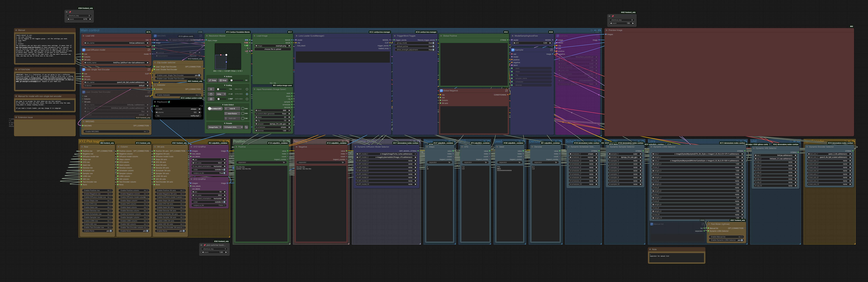The height and width of the screenshot is (282, 868).
Task: Click the Swap button in Resolution Master
Action: click(x=213, y=80)
